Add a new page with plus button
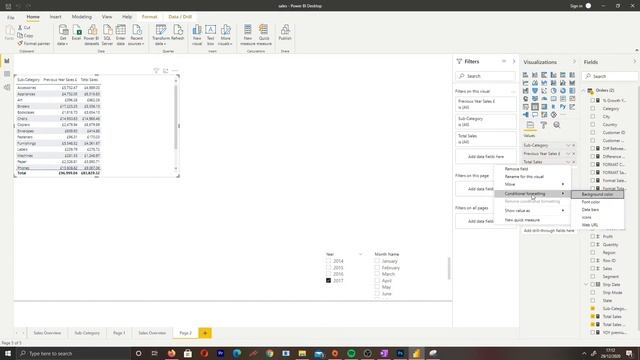This screenshot has width=640, height=360. [x=205, y=333]
